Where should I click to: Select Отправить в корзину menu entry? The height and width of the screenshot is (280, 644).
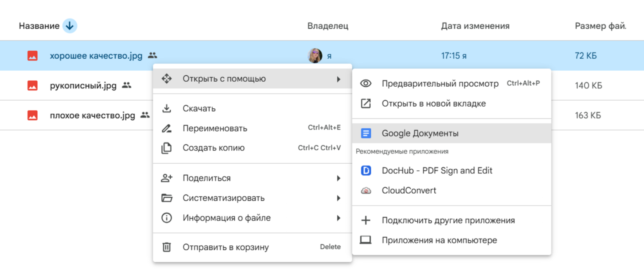[252, 247]
